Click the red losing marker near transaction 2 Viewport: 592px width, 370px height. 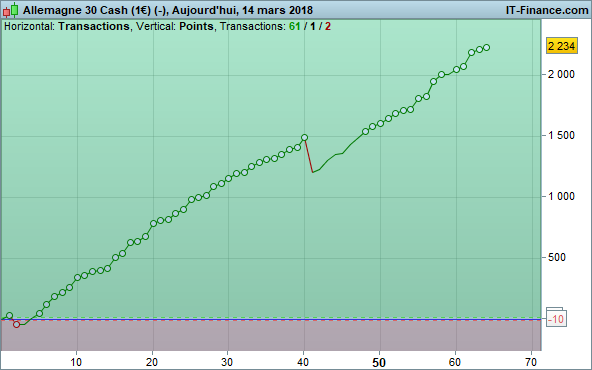pyautogui.click(x=17, y=324)
